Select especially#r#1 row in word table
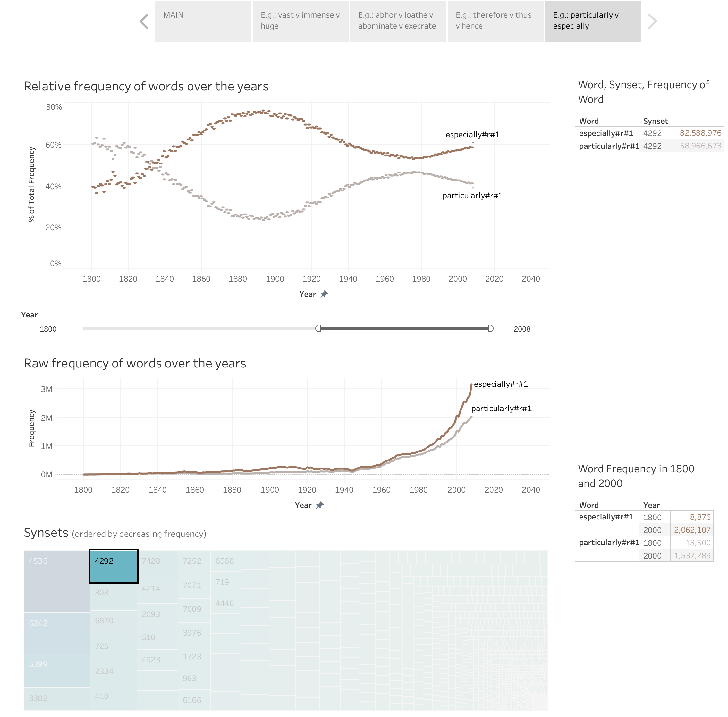This screenshot has height=717, width=728. coord(650,133)
